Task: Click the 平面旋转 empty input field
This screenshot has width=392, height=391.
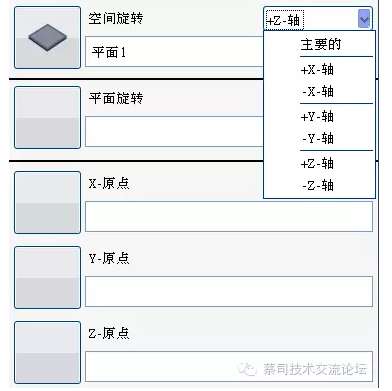Action: [174, 131]
